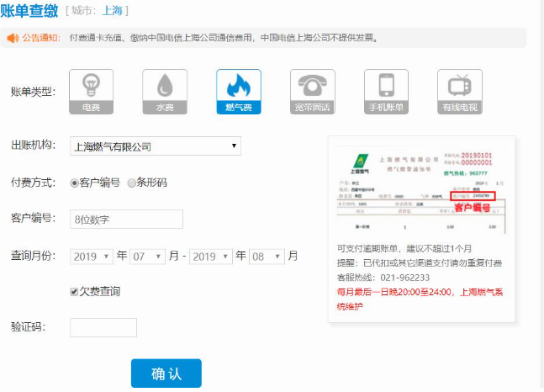Open the start month 07 dropdown

click(x=147, y=257)
